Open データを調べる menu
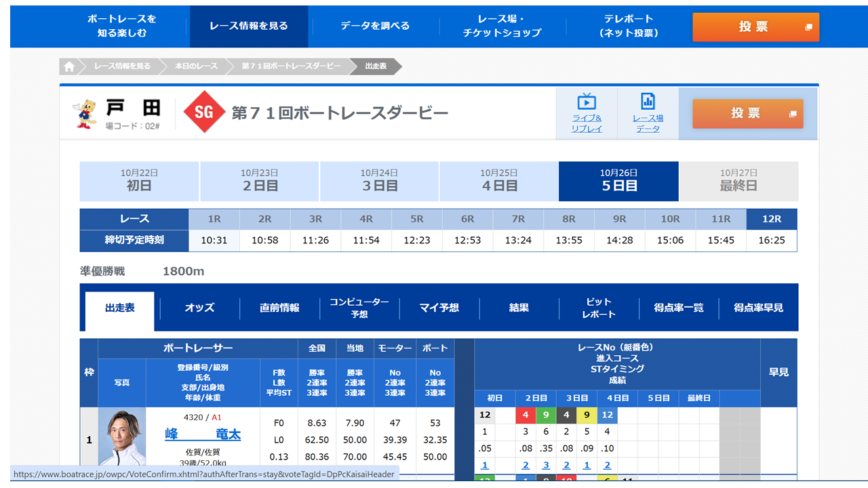 pyautogui.click(x=375, y=26)
